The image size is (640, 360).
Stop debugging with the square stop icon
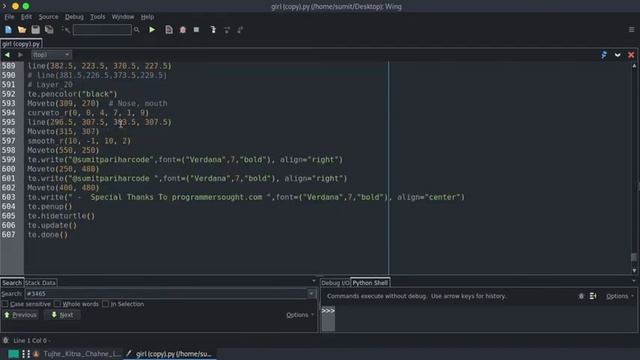(x=196, y=29)
